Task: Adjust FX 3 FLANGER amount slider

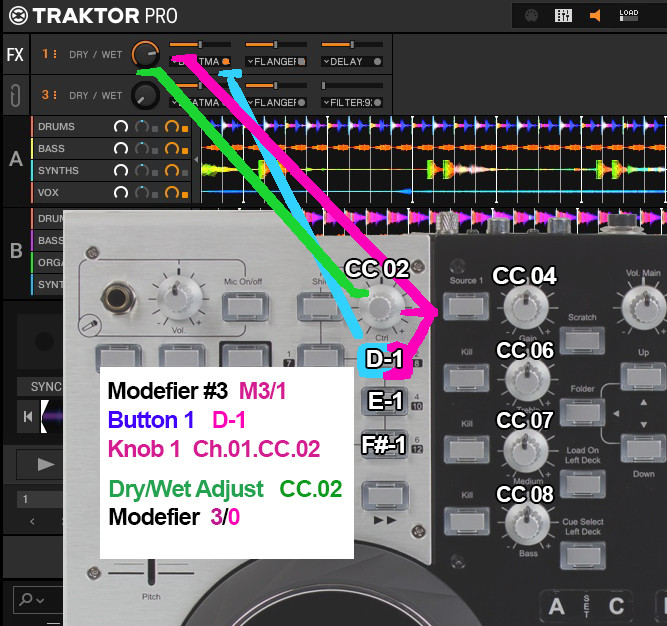Action: coord(276,85)
